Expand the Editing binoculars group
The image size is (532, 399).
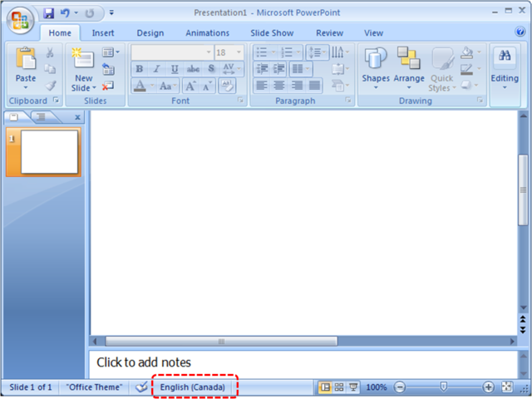(505, 68)
